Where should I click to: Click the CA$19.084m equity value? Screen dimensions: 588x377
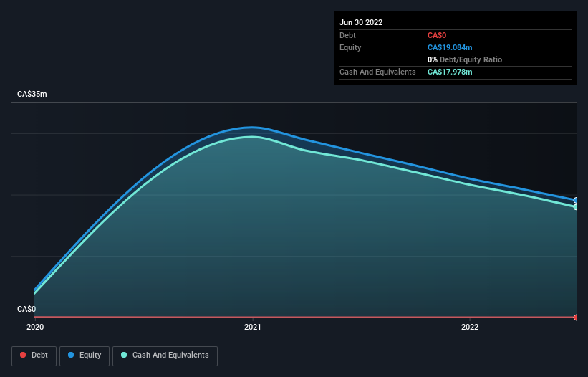(x=450, y=47)
